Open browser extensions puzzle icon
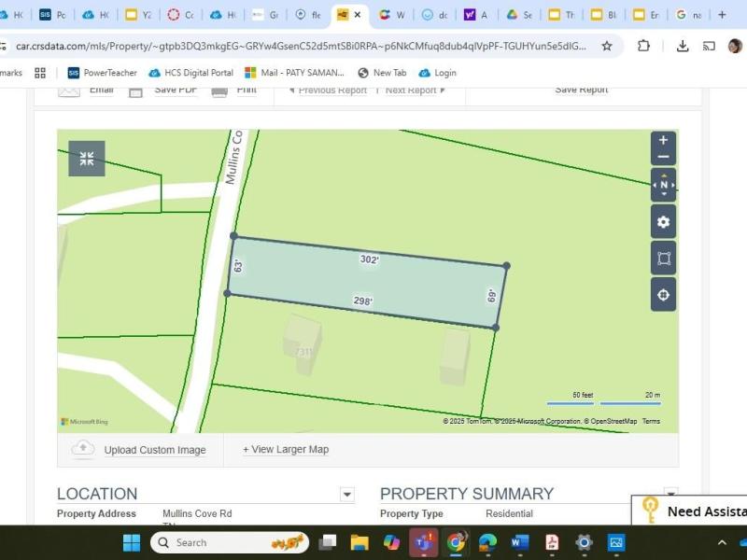Viewport: 747px width, 560px height. [643, 46]
